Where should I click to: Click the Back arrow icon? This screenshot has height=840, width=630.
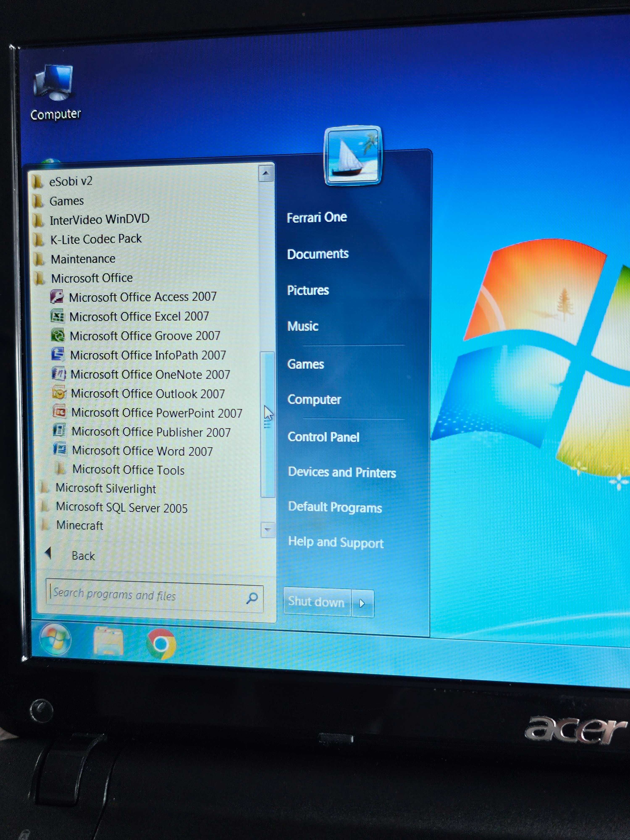[x=48, y=553]
